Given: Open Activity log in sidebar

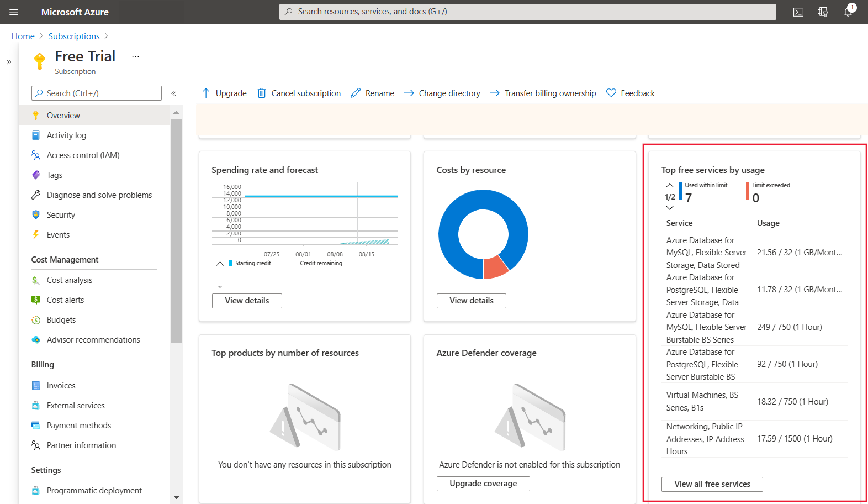Looking at the screenshot, I should tap(66, 135).
